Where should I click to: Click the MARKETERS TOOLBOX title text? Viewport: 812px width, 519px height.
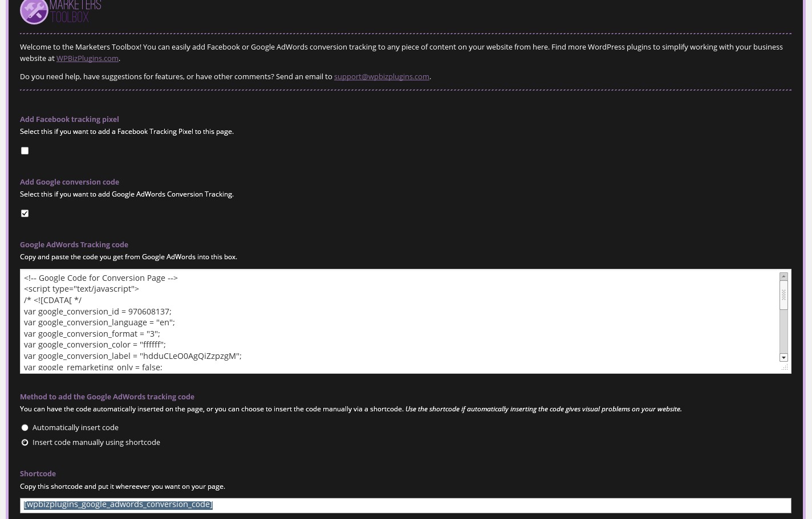pos(75,11)
